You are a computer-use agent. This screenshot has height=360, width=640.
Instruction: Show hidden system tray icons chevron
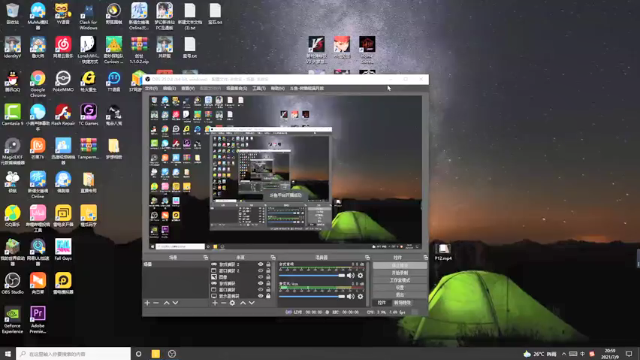pyautogui.click(x=564, y=354)
